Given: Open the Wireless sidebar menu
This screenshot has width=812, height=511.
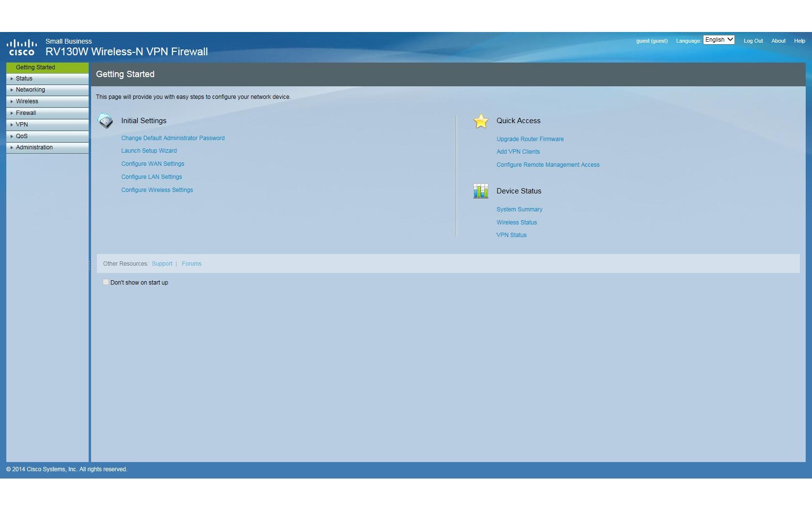Looking at the screenshot, I should pyautogui.click(x=47, y=101).
